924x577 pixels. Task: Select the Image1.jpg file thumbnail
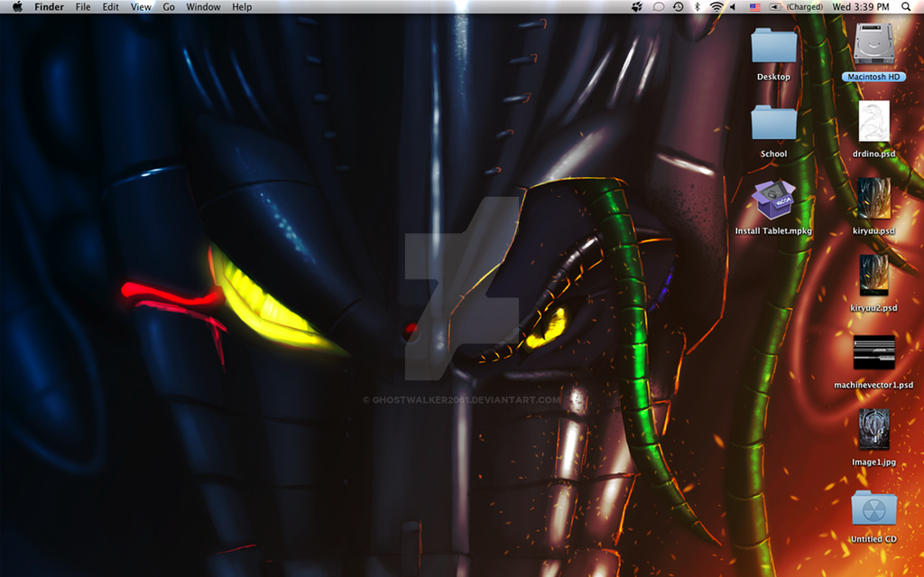(x=873, y=429)
